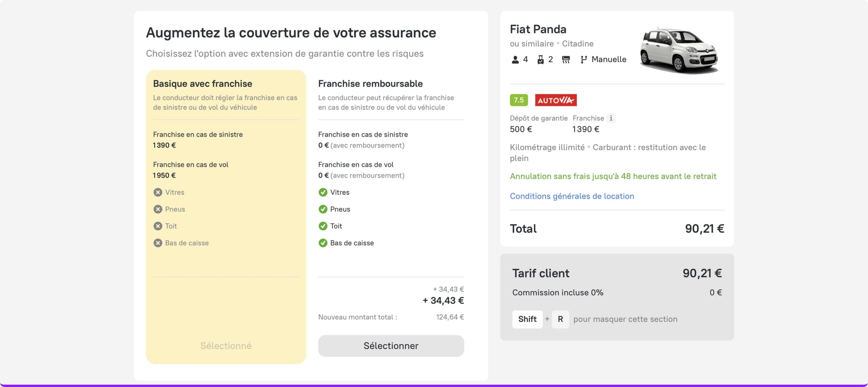Screen dimensions: 868x387
Task: Click the air conditioning icon
Action: point(566,60)
